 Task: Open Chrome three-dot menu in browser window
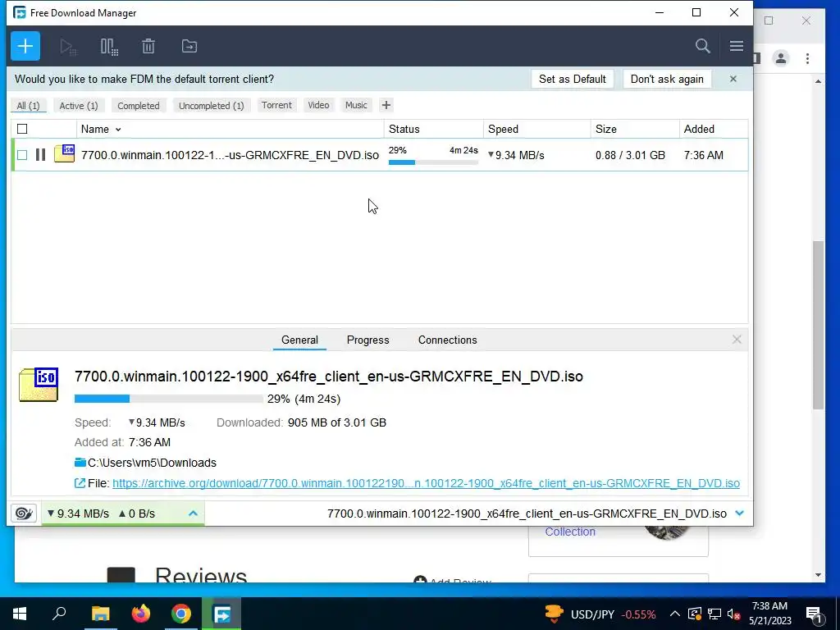[807, 58]
